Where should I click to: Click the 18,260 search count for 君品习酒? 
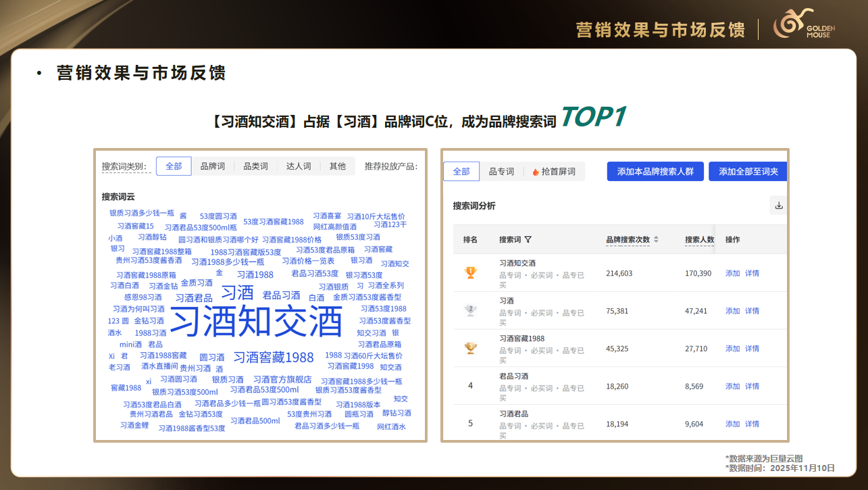617,387
